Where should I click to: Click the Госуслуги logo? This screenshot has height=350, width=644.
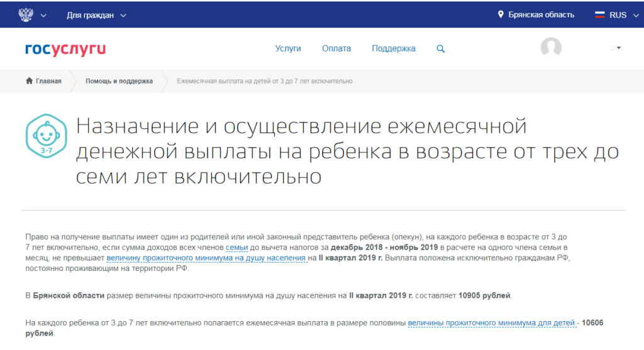65,49
